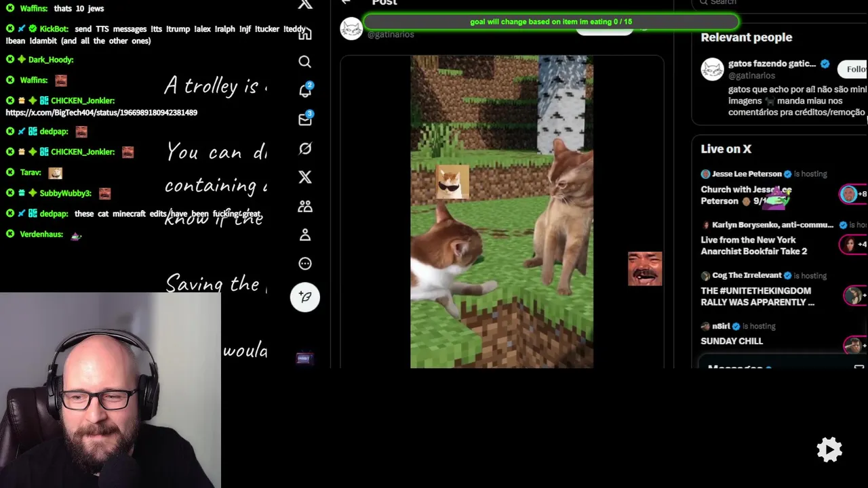Click the Karlyn Borysenko, anti-commu... host name
The height and width of the screenshot is (488, 868).
773,225
